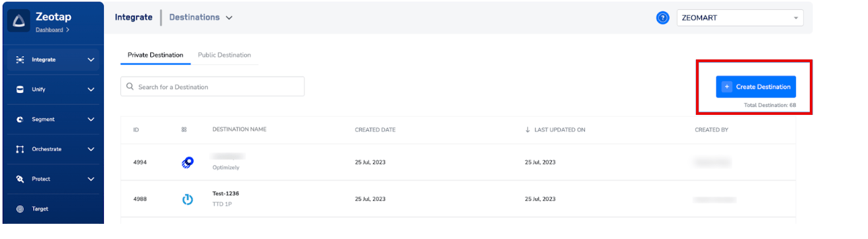Expand the Destinations dropdown in header
The width and height of the screenshot is (868, 239).
pos(201,18)
